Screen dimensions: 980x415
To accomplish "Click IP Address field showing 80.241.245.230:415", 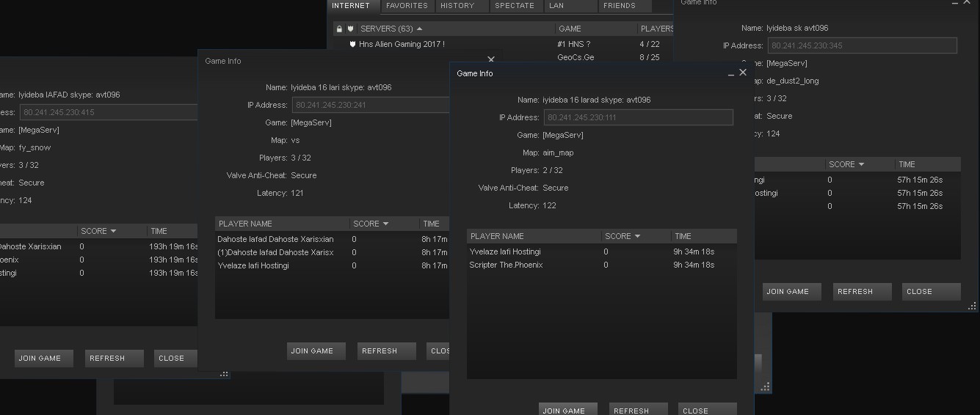I will (109, 112).
